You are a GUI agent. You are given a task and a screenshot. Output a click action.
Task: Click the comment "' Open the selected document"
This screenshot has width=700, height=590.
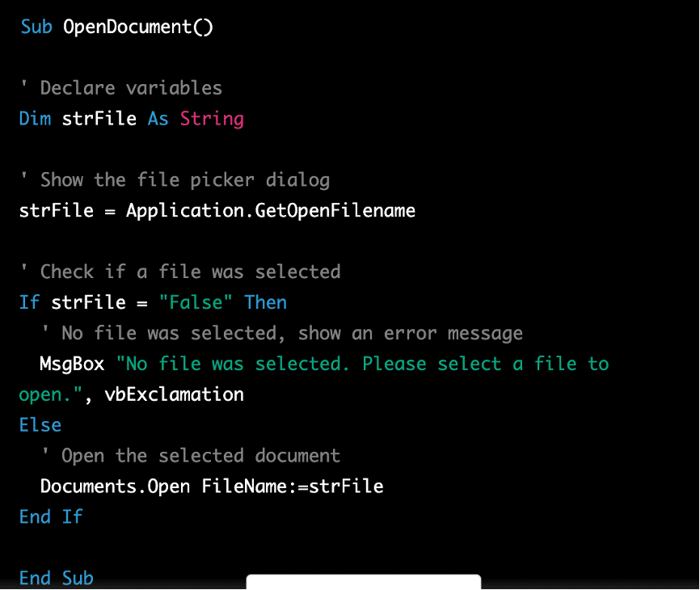pos(191,456)
